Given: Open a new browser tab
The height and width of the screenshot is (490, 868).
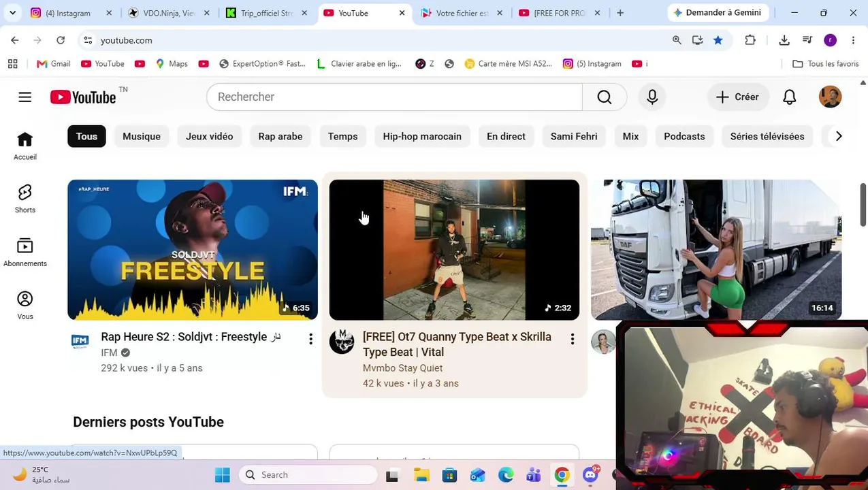Looking at the screenshot, I should 620,13.
